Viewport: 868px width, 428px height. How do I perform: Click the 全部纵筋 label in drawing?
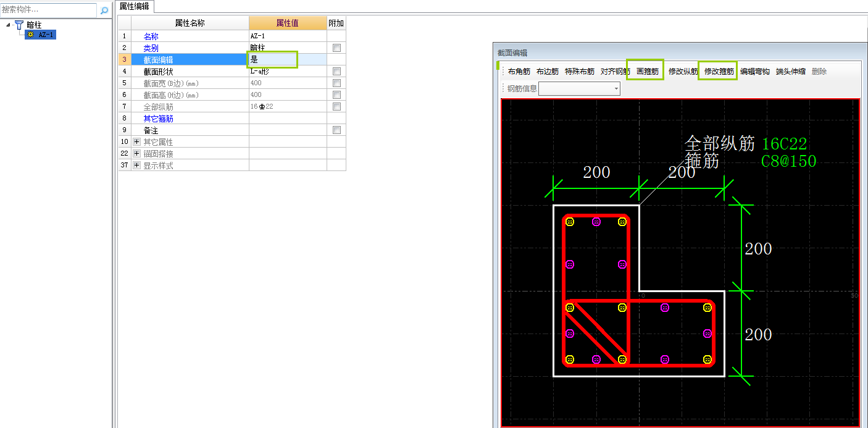pos(720,143)
